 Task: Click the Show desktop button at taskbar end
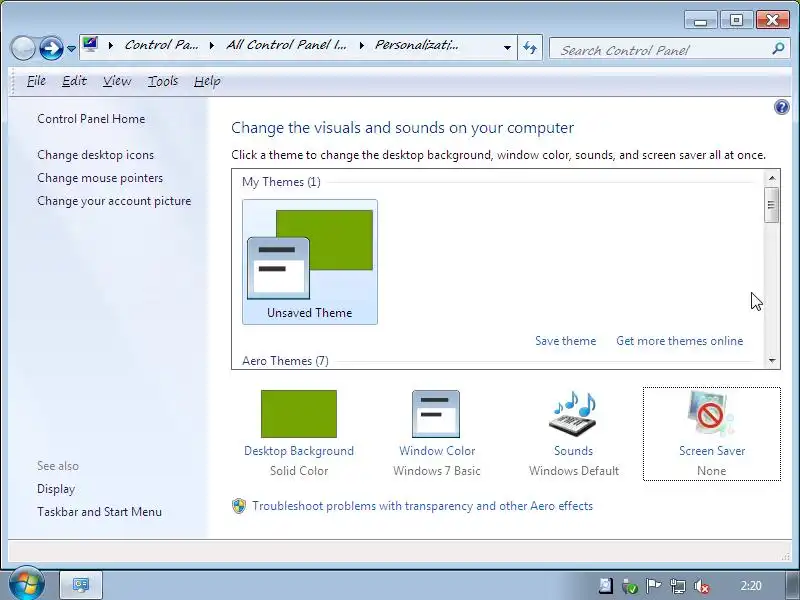792,585
